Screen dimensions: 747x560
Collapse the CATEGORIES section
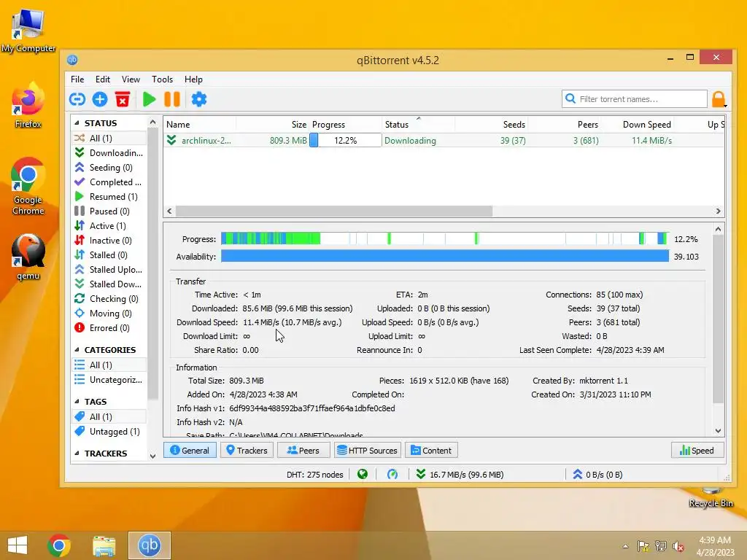click(x=77, y=349)
